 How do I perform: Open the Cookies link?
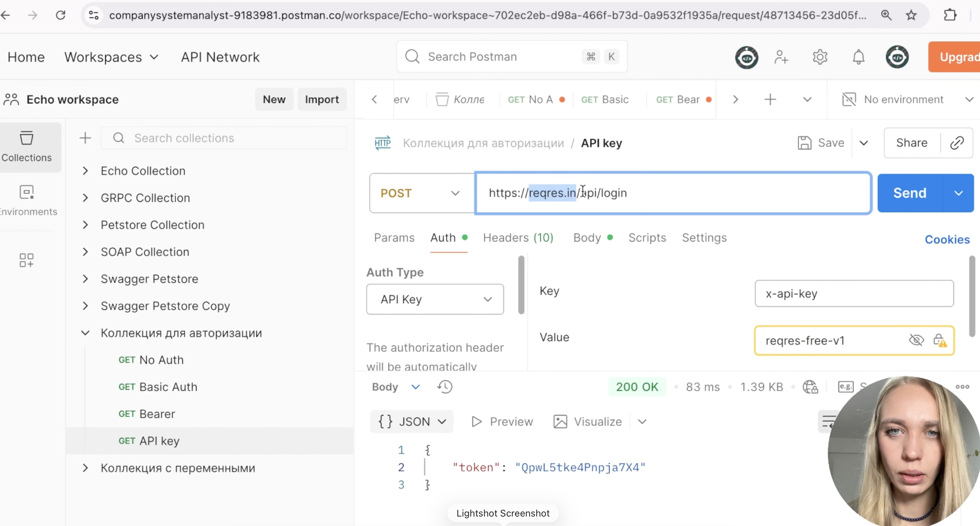pos(947,239)
